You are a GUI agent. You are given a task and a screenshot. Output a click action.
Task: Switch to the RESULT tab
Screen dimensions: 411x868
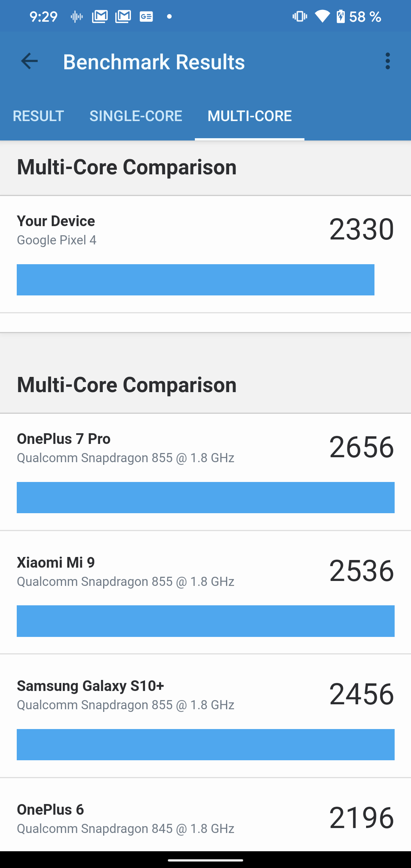point(38,116)
